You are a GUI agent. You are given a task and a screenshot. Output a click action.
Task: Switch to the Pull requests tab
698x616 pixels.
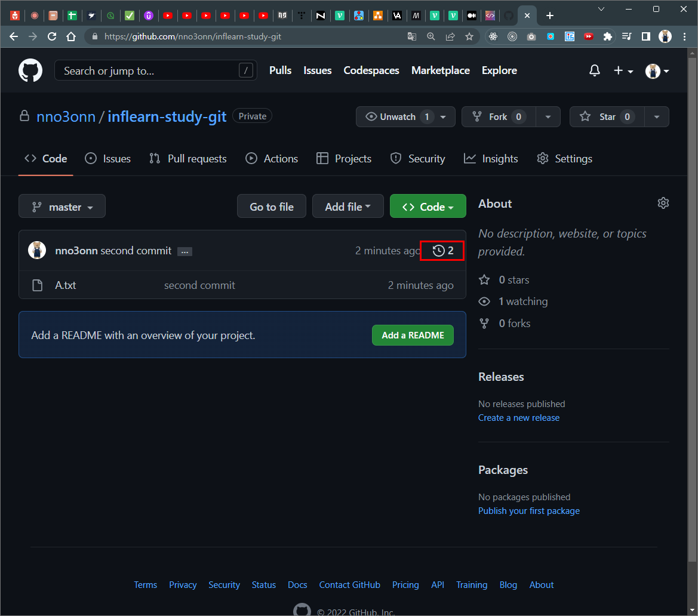(x=188, y=158)
